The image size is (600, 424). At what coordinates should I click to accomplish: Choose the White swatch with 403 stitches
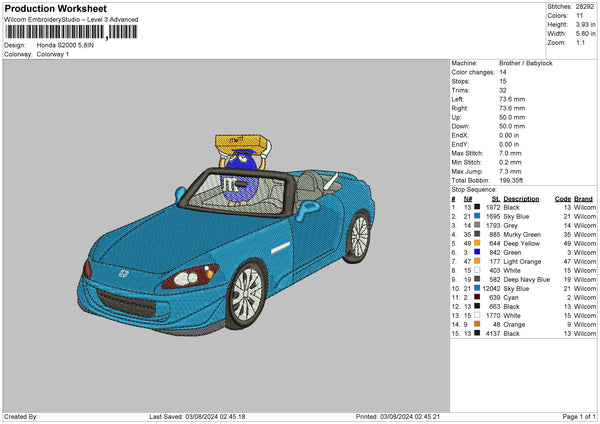click(x=477, y=270)
